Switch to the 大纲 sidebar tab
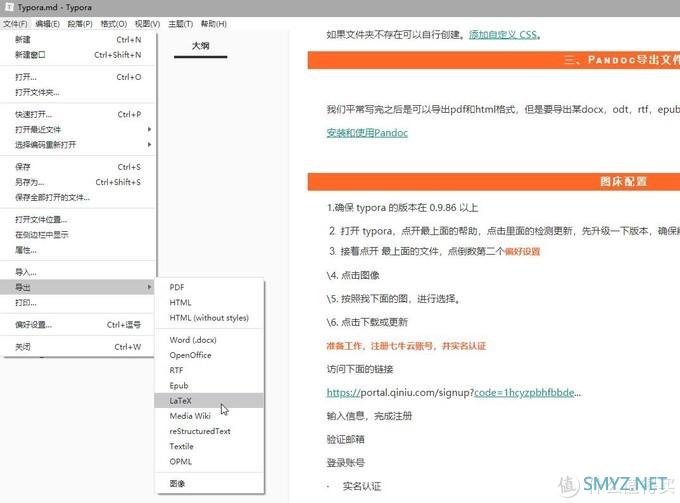 pos(200,46)
